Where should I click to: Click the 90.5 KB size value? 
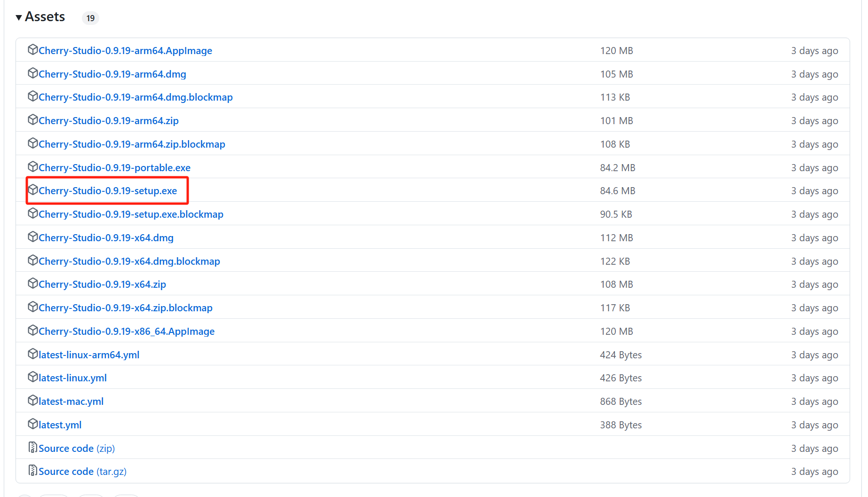click(x=616, y=214)
